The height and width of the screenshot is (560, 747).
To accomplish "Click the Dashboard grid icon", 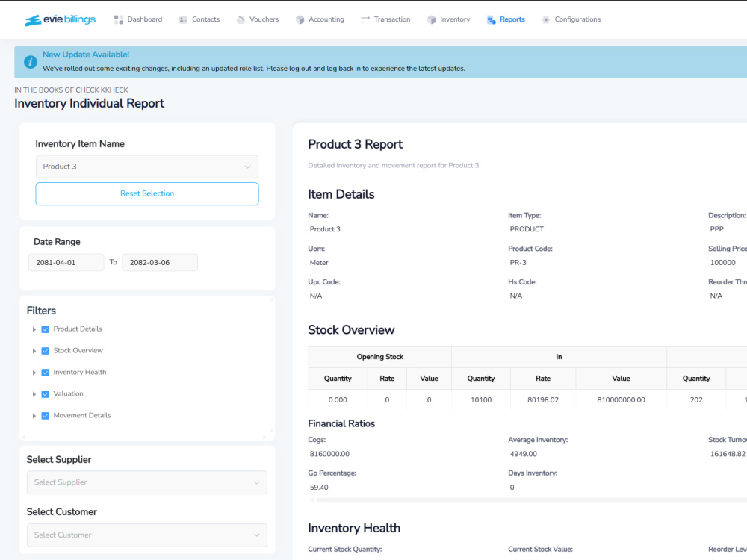I will coord(119,19).
